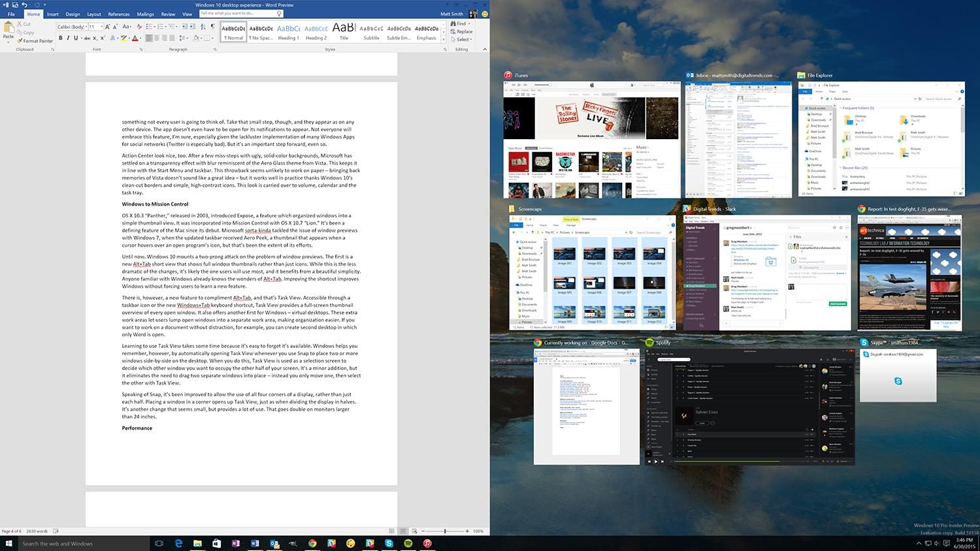The image size is (980, 551).
Task: Apply the Emphasis style
Action: [x=426, y=32]
